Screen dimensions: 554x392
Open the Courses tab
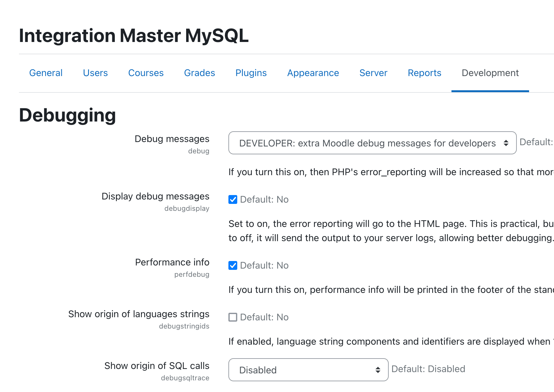tap(146, 73)
